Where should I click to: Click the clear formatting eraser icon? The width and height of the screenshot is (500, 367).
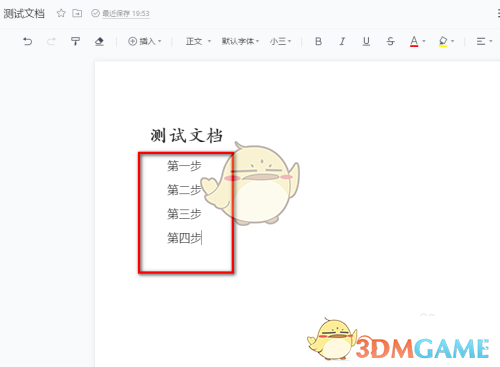[99, 41]
